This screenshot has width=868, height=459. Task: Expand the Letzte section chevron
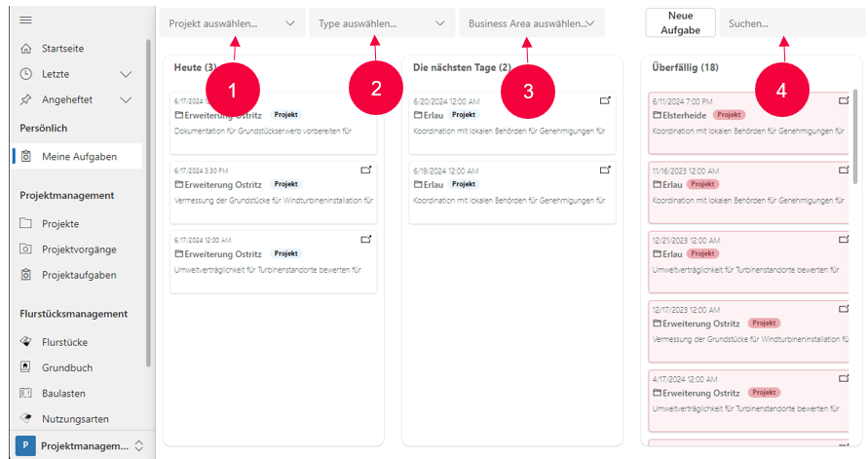click(x=126, y=74)
